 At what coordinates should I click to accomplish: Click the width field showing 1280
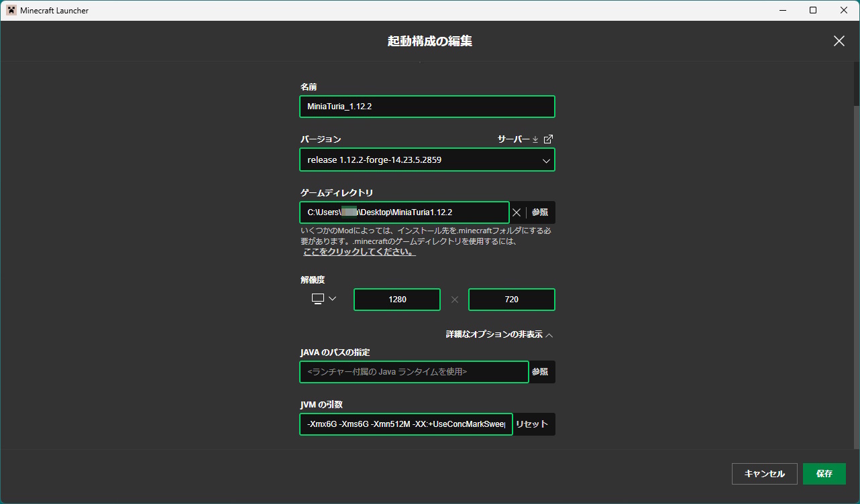point(397,300)
